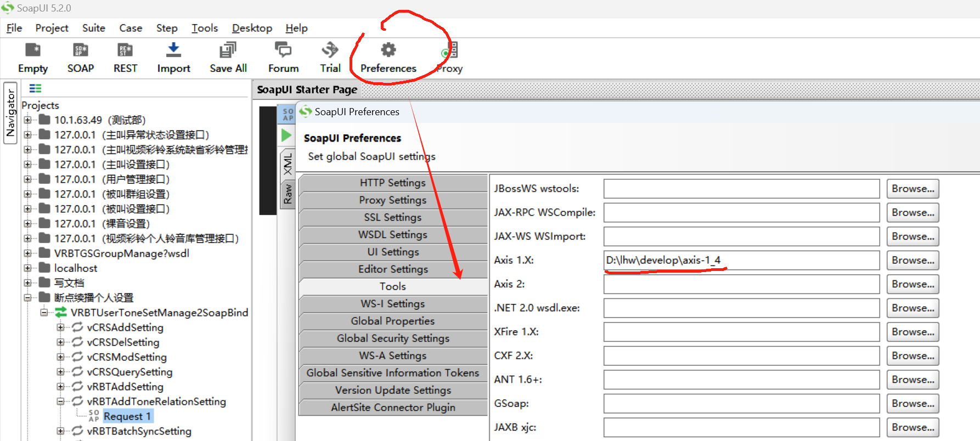
Task: Click the folder icon for localhost project
Action: (x=45, y=268)
